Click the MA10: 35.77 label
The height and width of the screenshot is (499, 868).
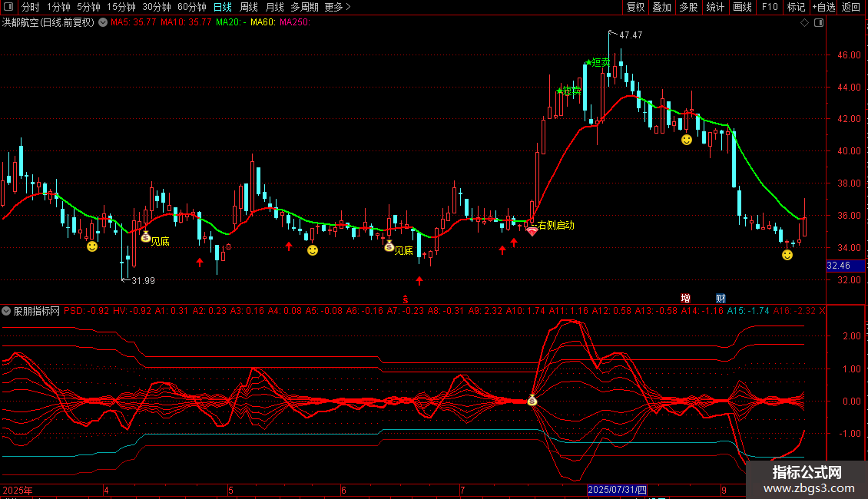[186, 22]
